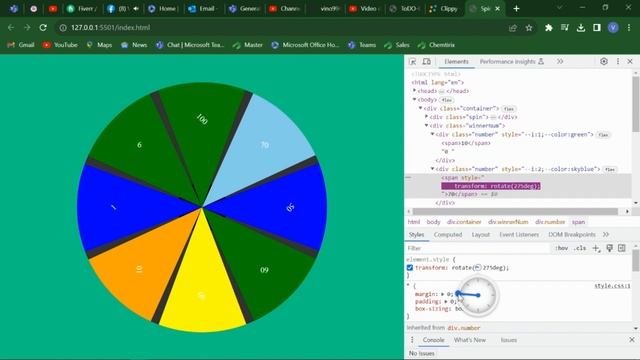Viewport: 640px width, 360px height.
Task: Toggle the .cls element classes button
Action: (x=580, y=248)
